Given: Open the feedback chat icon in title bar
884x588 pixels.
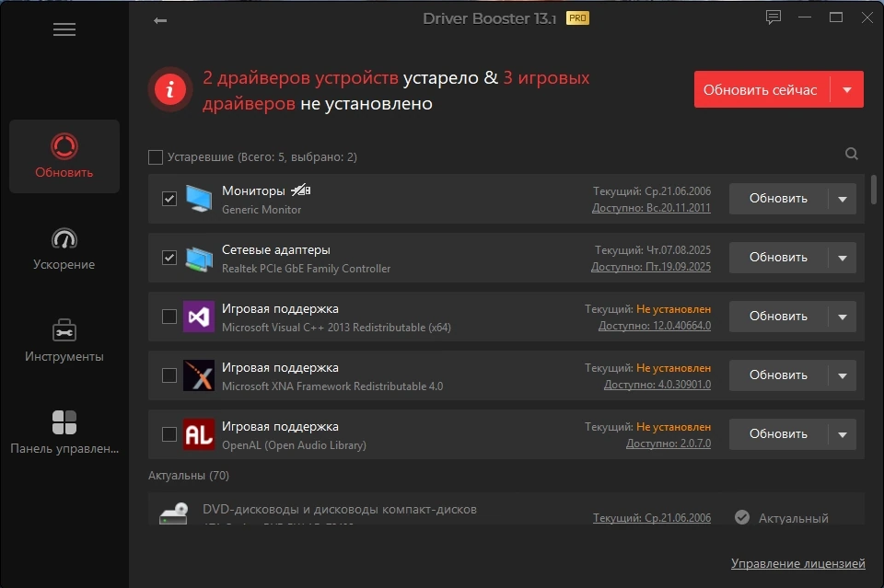Looking at the screenshot, I should 773,17.
